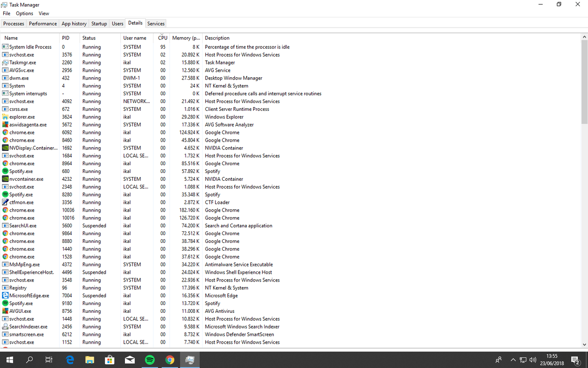Click the Spotify.exe icon with PID 680

click(x=6, y=171)
